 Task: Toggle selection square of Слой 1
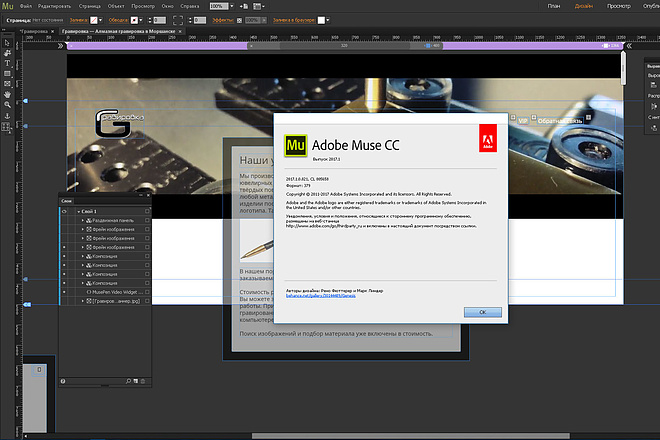pos(147,211)
